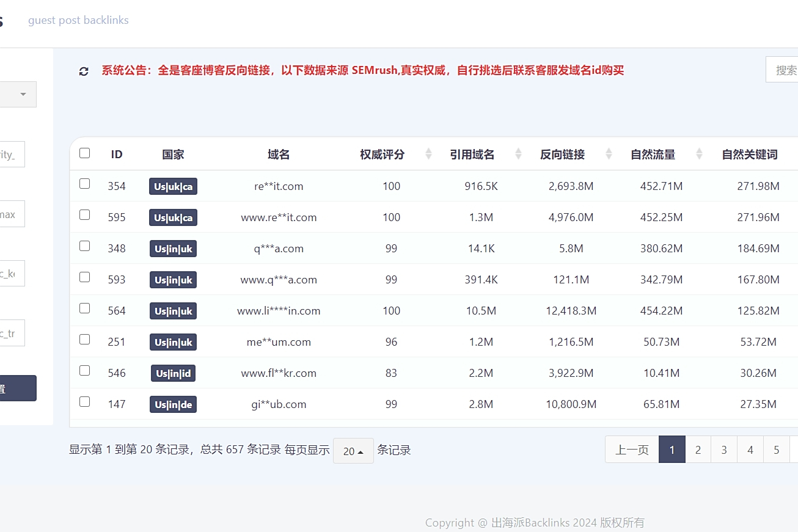Sort by 引用域名 column arrows
Screen dimensions: 798x532
click(519, 154)
